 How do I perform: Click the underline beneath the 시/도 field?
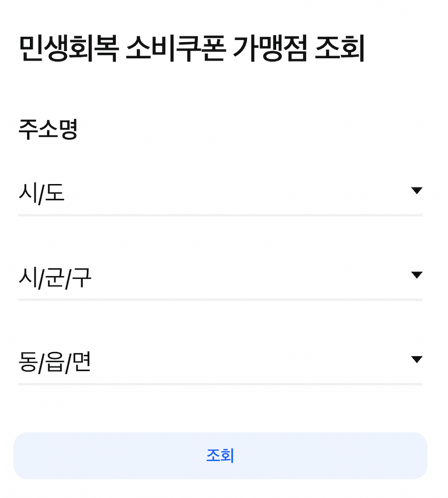[220, 215]
